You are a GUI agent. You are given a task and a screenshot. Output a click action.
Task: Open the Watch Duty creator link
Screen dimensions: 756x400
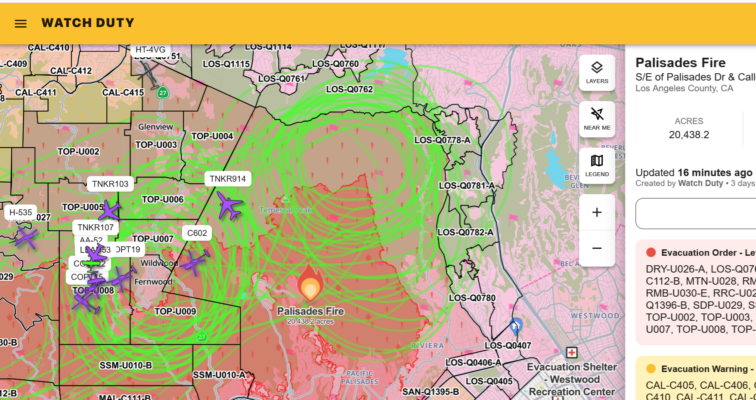tap(704, 183)
